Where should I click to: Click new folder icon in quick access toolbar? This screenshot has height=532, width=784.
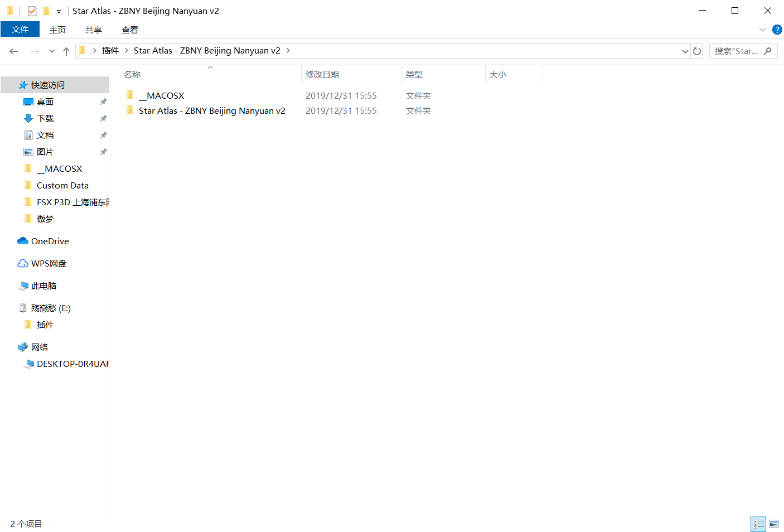click(x=46, y=11)
